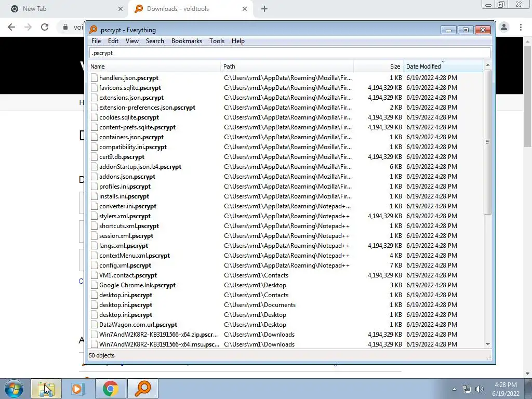Open a new Chrome tab
The height and width of the screenshot is (399, 532).
point(264,9)
